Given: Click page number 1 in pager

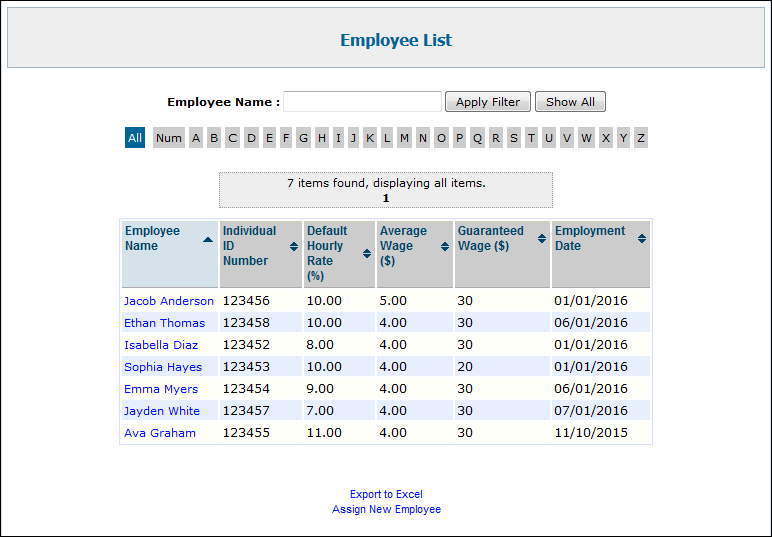Looking at the screenshot, I should 386,198.
